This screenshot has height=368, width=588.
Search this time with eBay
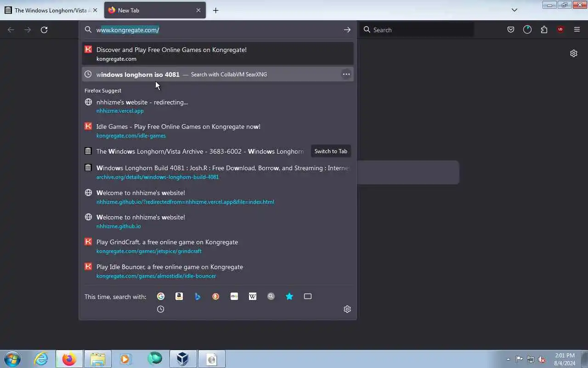click(234, 296)
